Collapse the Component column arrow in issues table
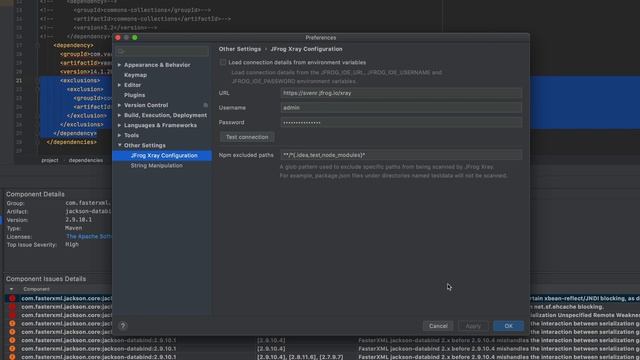The height and width of the screenshot is (360, 640). pyautogui.click(x=11, y=289)
